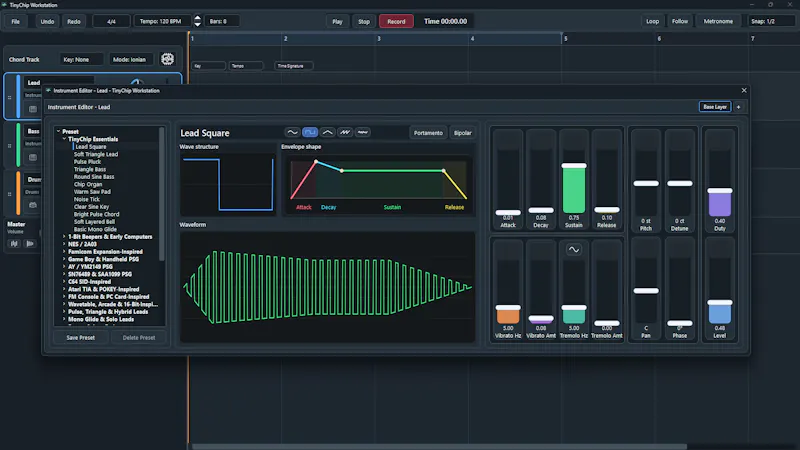Open the Snap 1/2 dropdown

(771, 21)
